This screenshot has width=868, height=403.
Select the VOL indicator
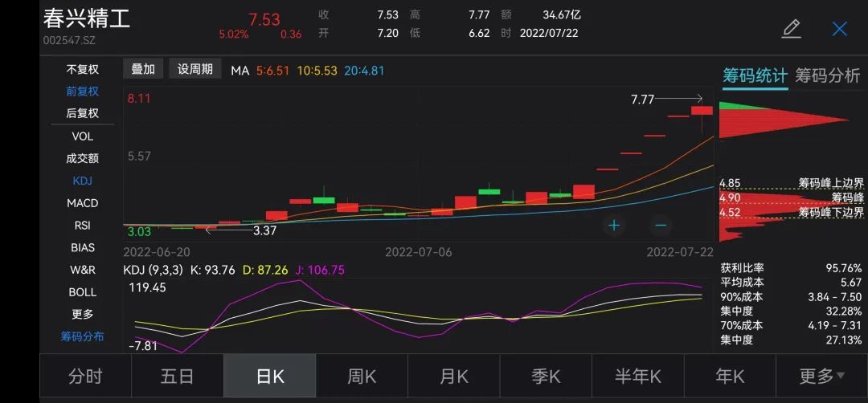pyautogui.click(x=82, y=136)
